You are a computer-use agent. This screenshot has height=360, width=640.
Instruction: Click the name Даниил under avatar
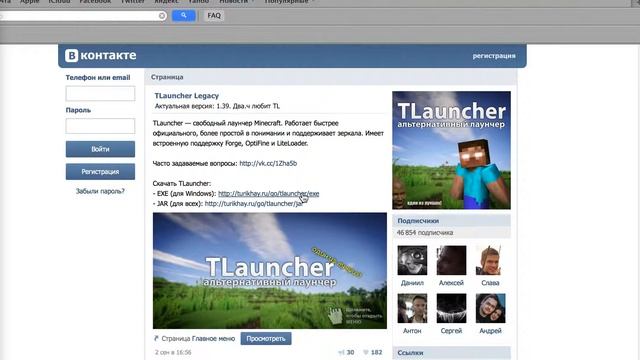(x=412, y=283)
